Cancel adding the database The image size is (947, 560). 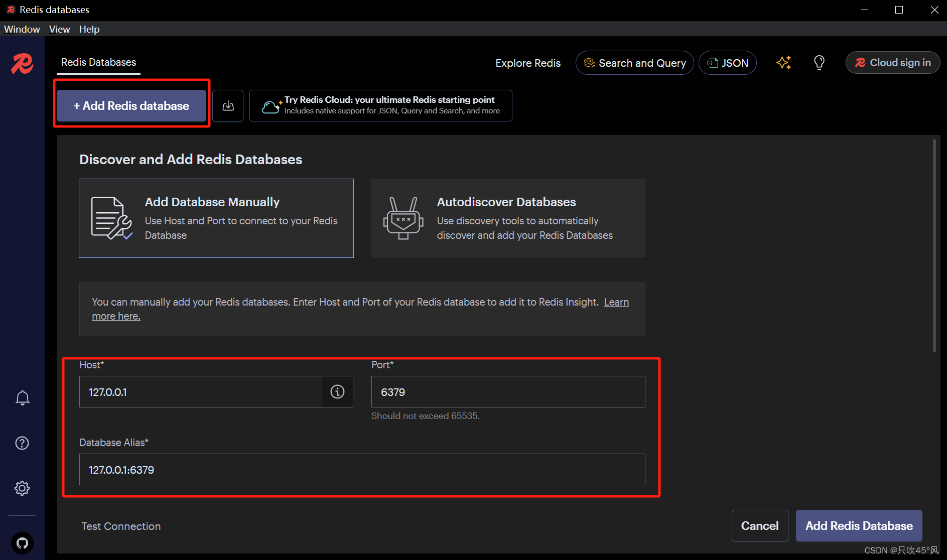pos(760,525)
